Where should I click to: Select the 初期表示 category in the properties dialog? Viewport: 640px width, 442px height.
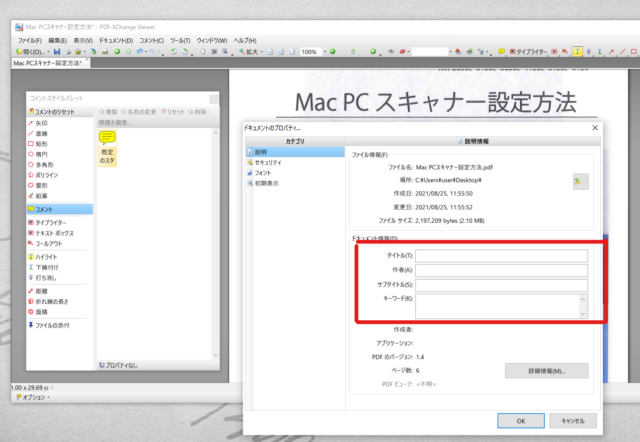point(268,184)
